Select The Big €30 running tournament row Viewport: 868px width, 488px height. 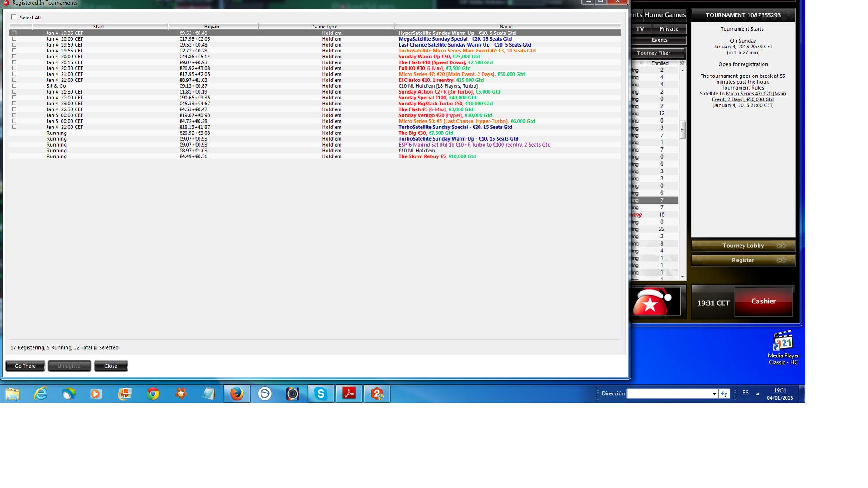315,133
